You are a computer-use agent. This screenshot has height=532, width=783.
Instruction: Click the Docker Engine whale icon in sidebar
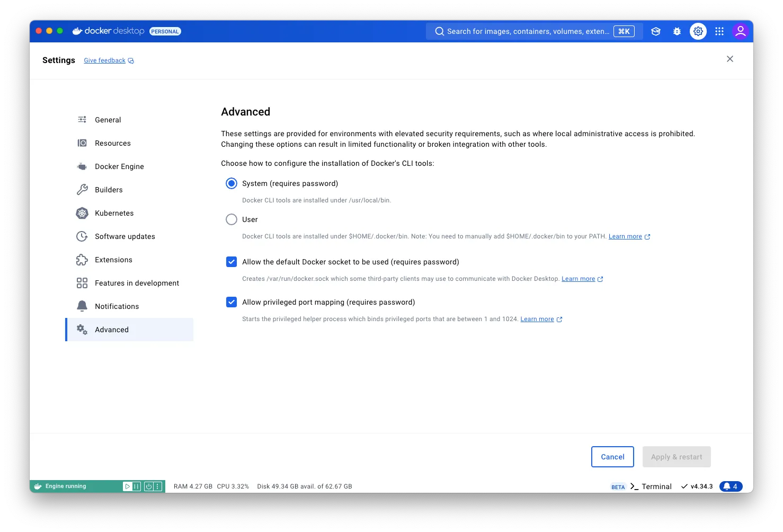tap(82, 166)
